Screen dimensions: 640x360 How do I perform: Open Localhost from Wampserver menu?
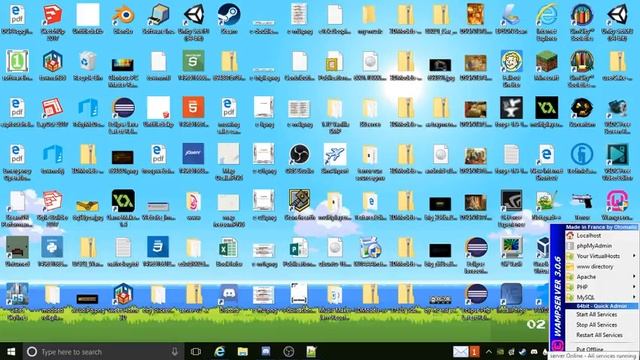click(588, 236)
